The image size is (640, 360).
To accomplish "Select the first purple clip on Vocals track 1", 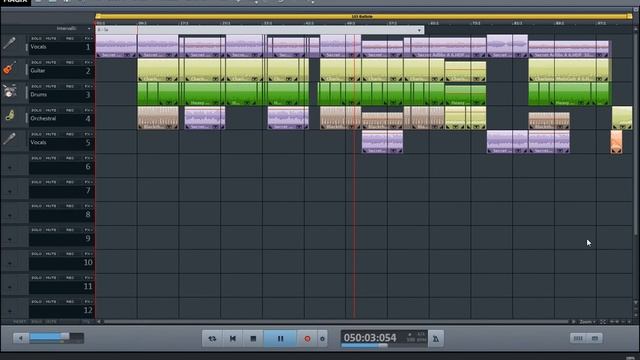I will click(x=116, y=46).
